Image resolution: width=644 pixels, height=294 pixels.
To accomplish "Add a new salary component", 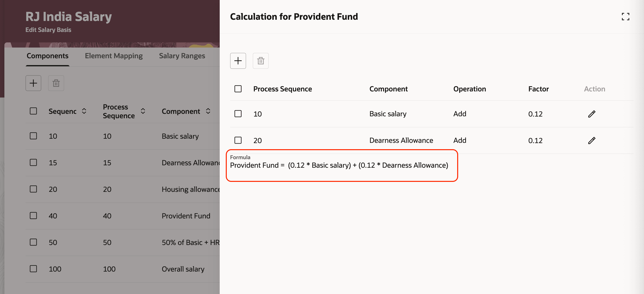I will tap(33, 83).
